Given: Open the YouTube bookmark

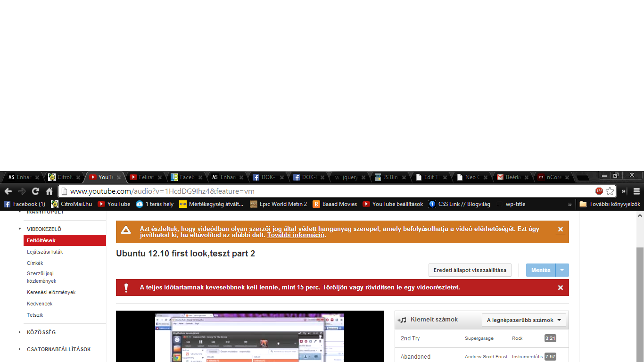Looking at the screenshot, I should point(114,204).
